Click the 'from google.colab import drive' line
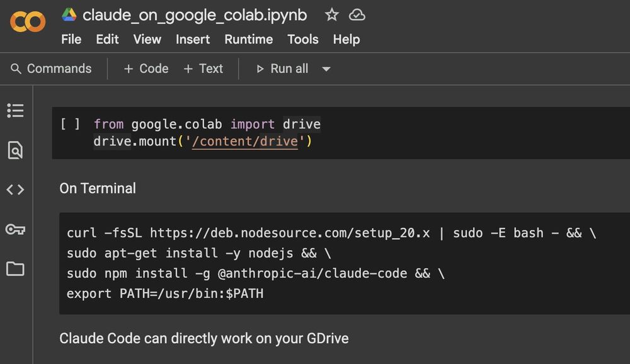This screenshot has height=364, width=630. [x=207, y=124]
